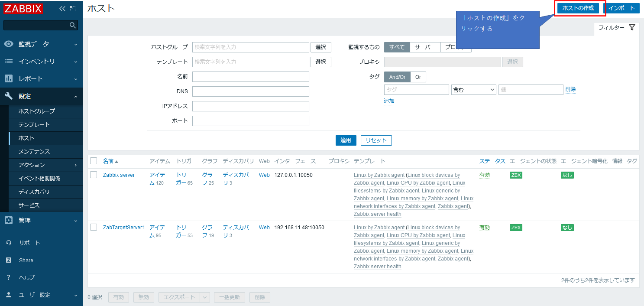The width and height of the screenshot is (644, 306).
Task: Collapse the 設定 menu
Action: [76, 96]
